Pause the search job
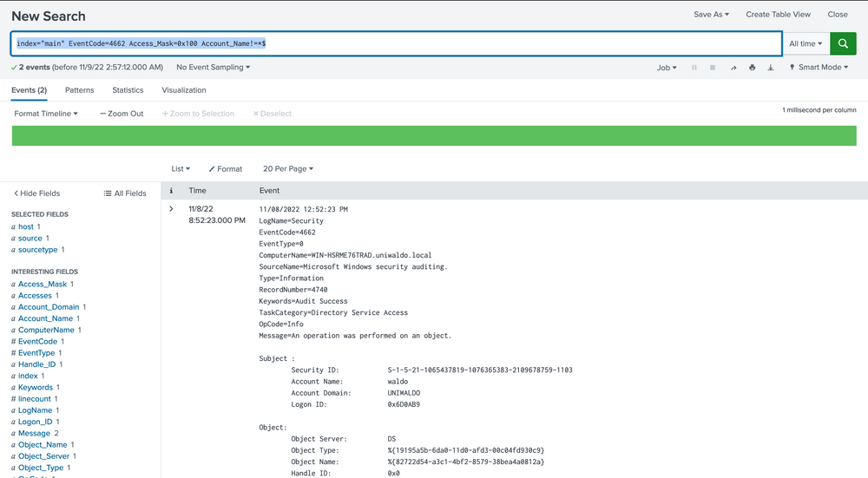The image size is (868, 478). coord(694,68)
